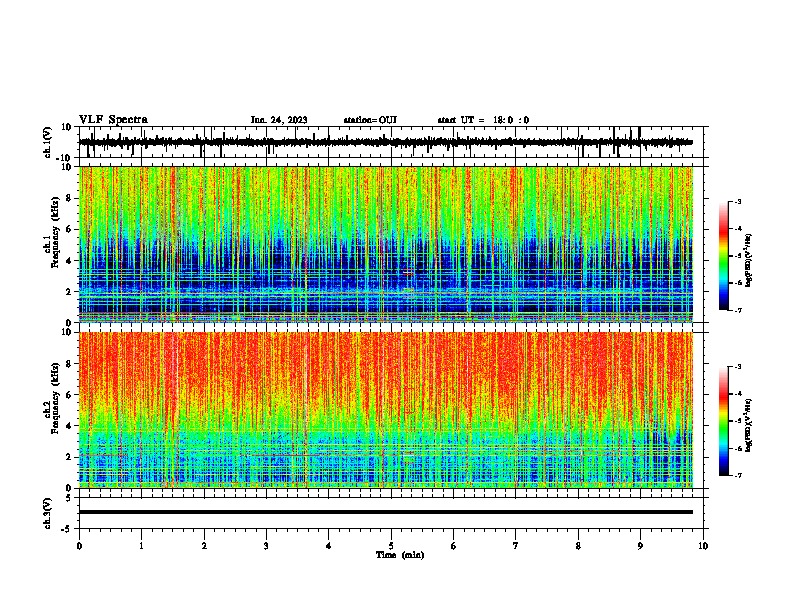The width and height of the screenshot is (792, 612).
Task: Click the "2" tick on time axis
Action: tap(204, 546)
